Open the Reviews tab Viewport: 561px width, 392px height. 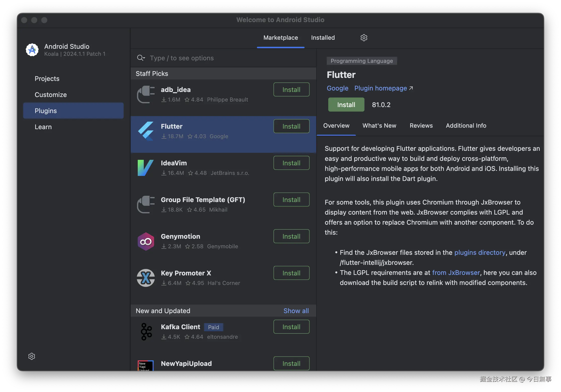click(x=421, y=126)
